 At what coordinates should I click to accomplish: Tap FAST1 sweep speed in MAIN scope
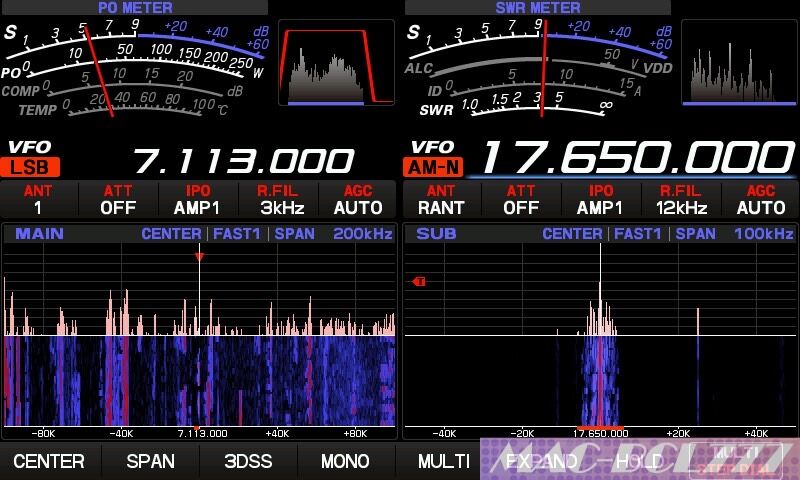tap(236, 234)
